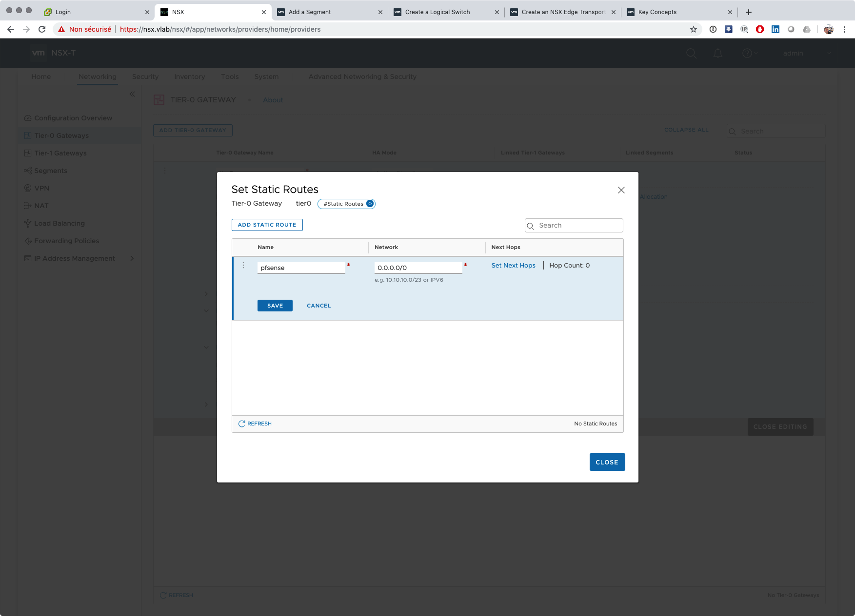
Task: Open the Chrome three-dot menu
Action: click(844, 29)
